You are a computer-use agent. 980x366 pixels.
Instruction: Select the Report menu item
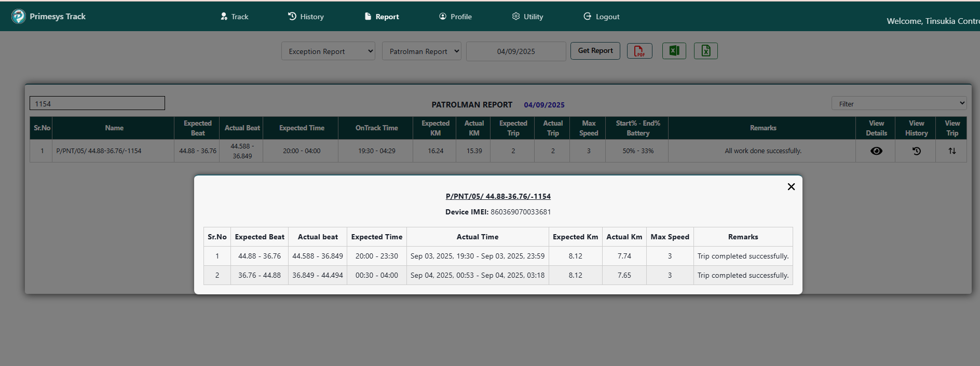tap(382, 17)
